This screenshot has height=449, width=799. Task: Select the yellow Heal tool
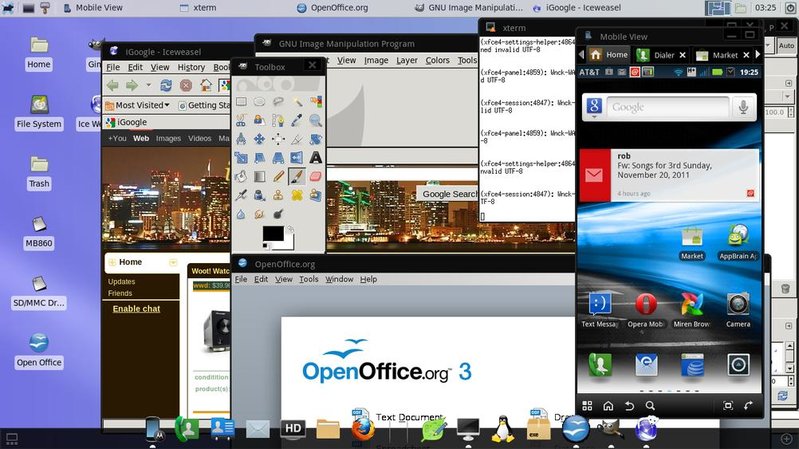coord(297,195)
